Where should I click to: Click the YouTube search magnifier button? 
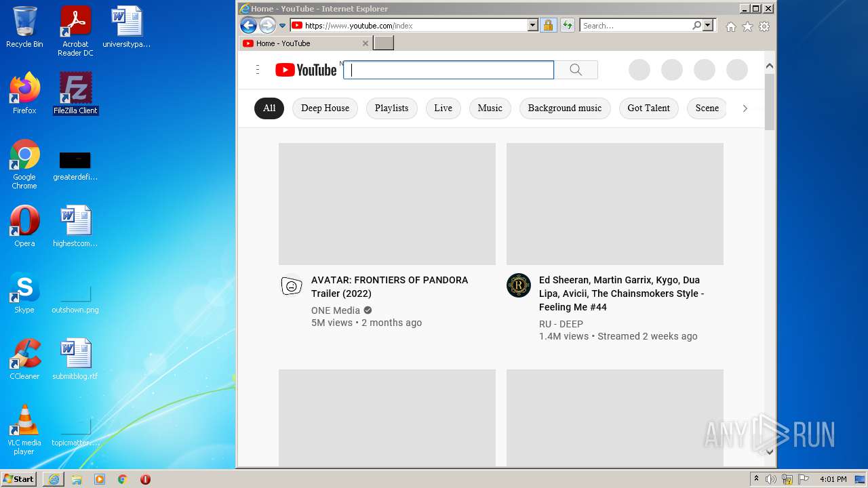tap(576, 70)
